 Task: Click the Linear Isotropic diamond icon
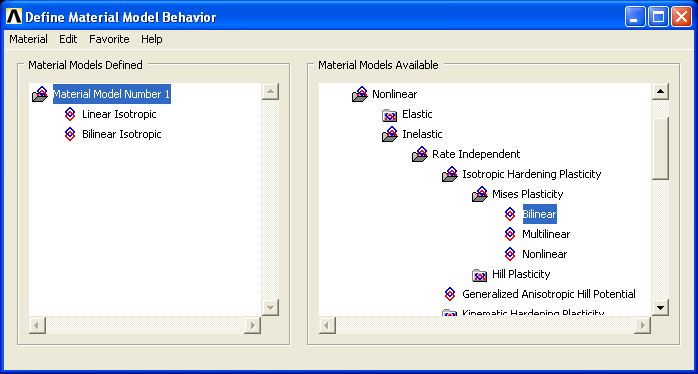pos(70,114)
